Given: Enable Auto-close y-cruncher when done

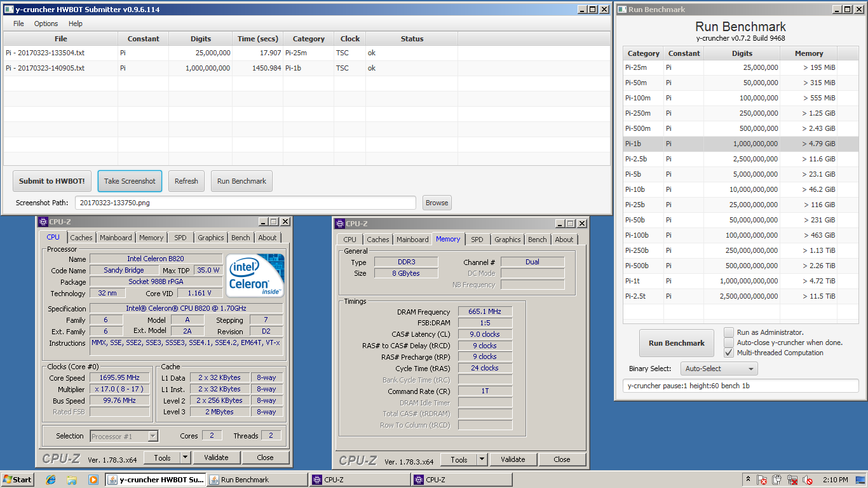Looking at the screenshot, I should tap(729, 342).
